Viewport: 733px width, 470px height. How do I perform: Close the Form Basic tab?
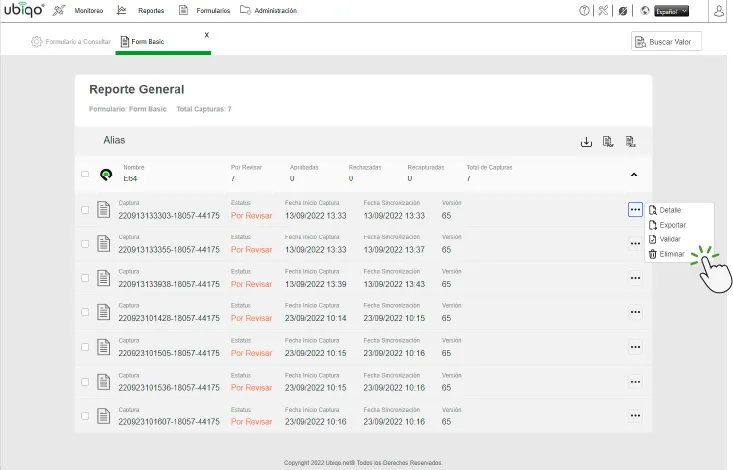pyautogui.click(x=207, y=35)
